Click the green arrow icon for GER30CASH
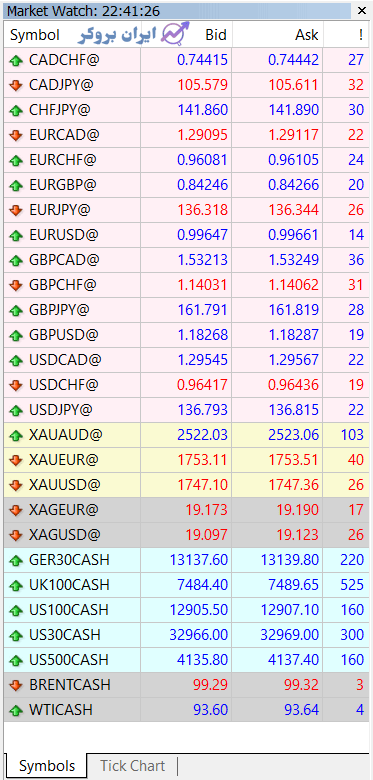This screenshot has height=780, width=373. [x=16, y=560]
